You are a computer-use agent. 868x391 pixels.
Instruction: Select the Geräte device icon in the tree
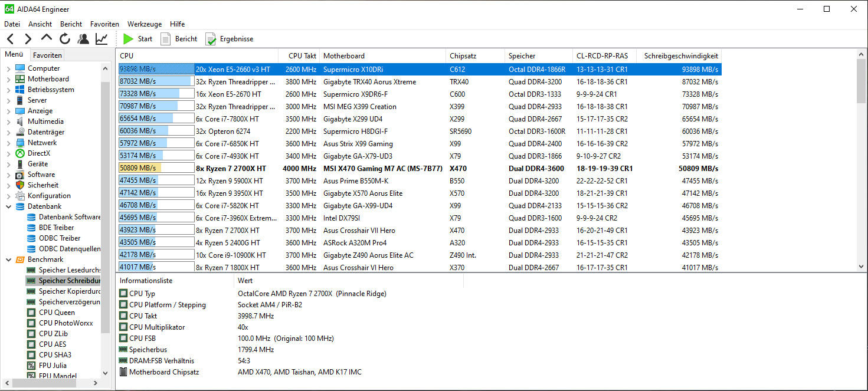(20, 164)
